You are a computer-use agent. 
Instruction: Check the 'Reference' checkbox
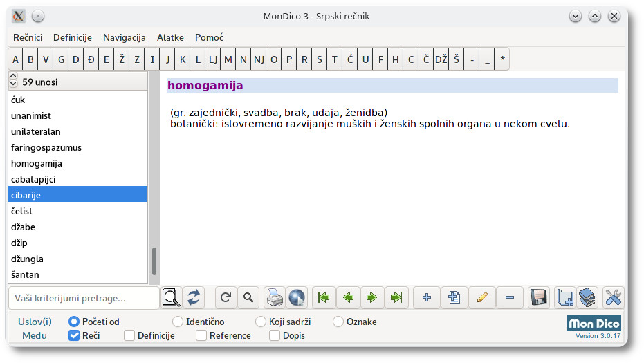tap(201, 335)
